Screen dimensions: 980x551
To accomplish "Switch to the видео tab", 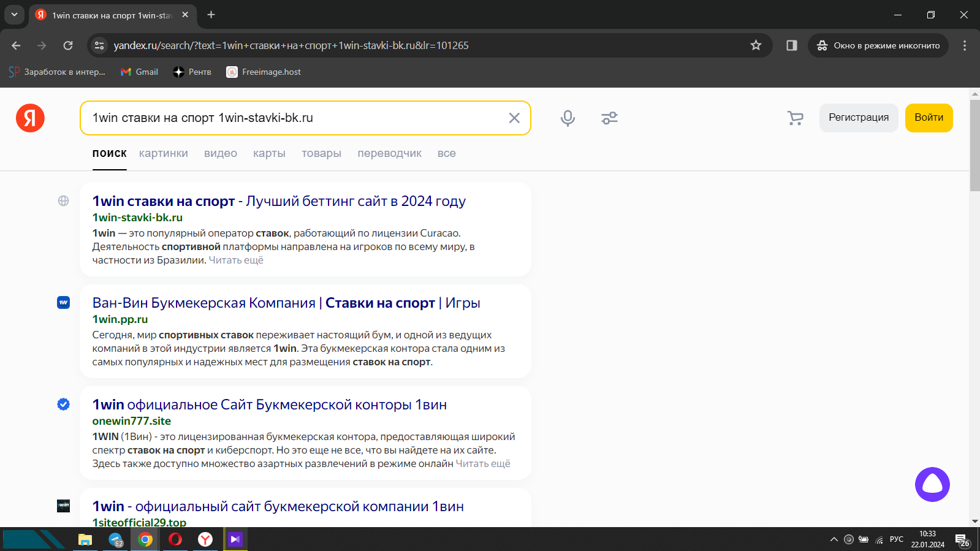I will [221, 153].
